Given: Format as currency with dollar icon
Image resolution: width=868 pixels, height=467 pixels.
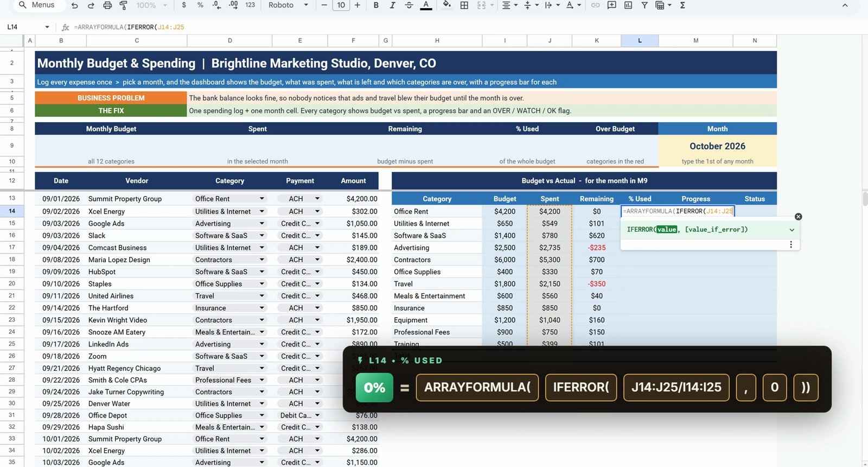Looking at the screenshot, I should point(184,5).
